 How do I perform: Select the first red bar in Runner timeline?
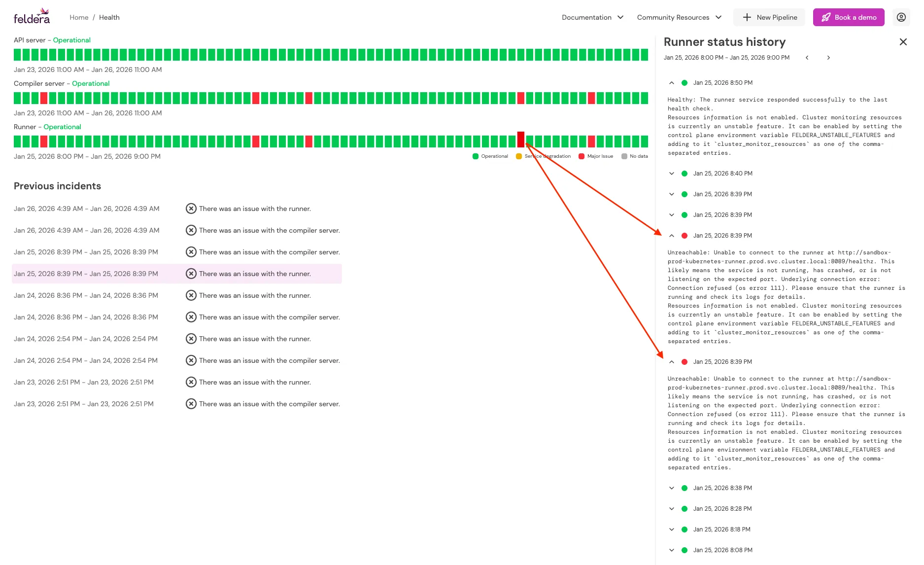[x=44, y=141]
